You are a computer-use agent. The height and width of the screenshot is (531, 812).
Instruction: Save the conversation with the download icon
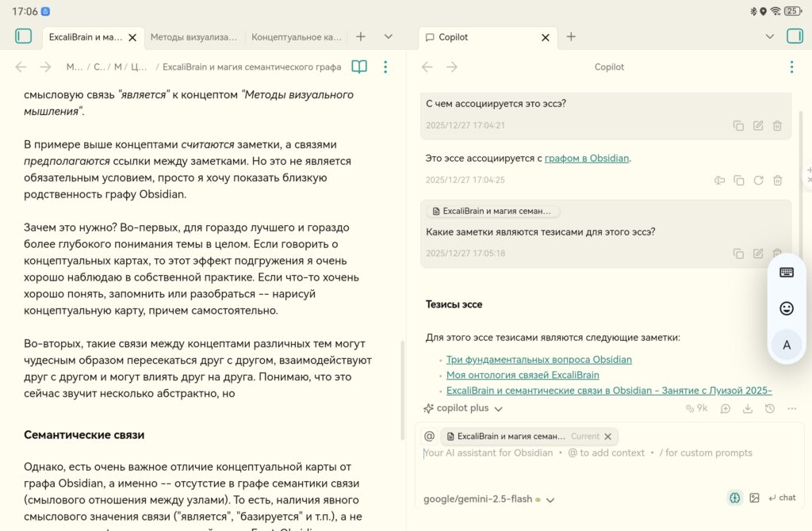pos(748,407)
